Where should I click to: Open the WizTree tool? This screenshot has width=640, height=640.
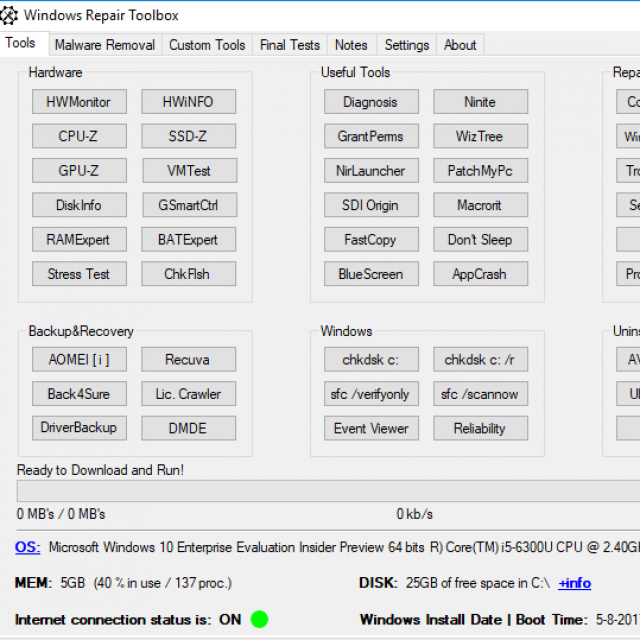click(481, 136)
